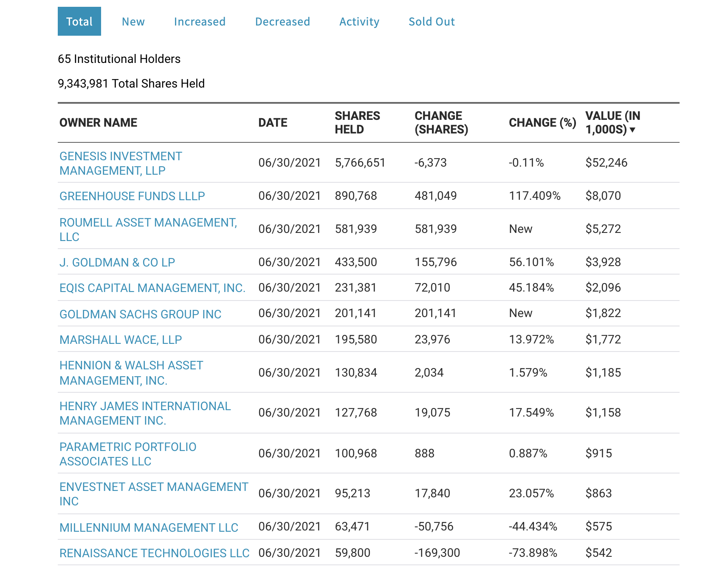Select the $1,822 value cell
The image size is (728, 567).
pos(603,313)
